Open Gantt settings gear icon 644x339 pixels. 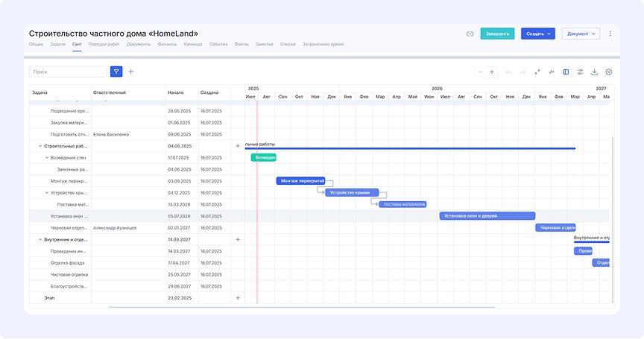tap(609, 72)
